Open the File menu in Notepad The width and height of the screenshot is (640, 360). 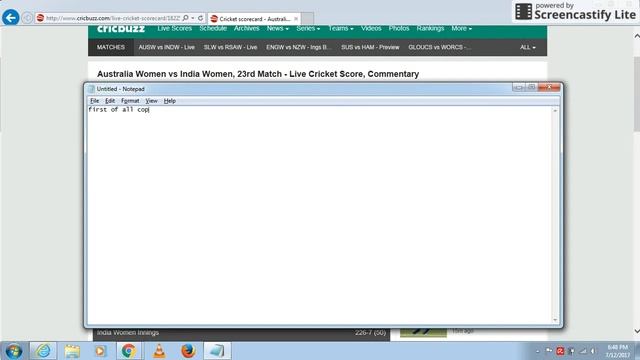pyautogui.click(x=94, y=101)
